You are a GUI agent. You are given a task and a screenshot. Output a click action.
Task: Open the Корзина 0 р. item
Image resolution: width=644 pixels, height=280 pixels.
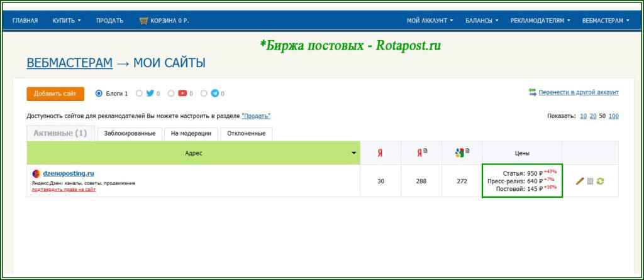(164, 21)
